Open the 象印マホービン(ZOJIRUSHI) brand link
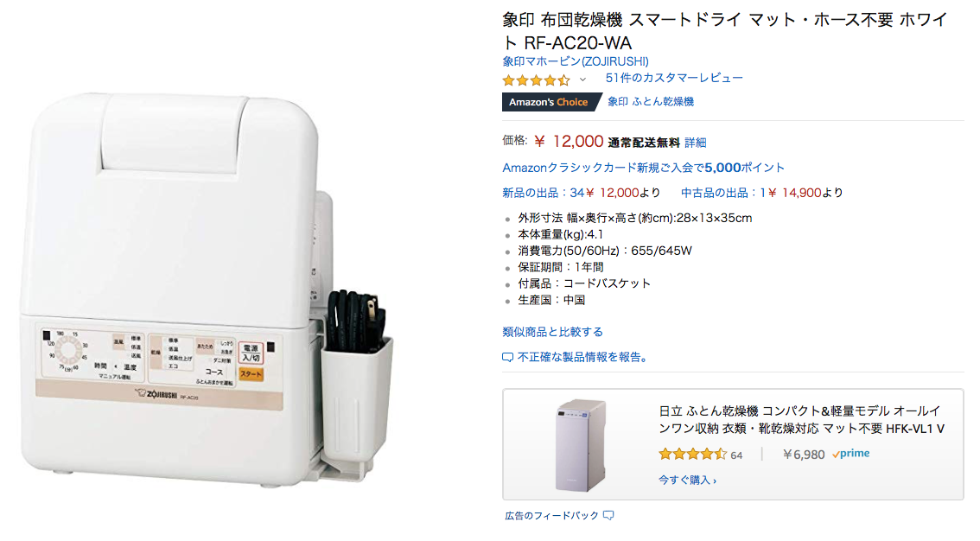980x541 pixels. [x=575, y=61]
